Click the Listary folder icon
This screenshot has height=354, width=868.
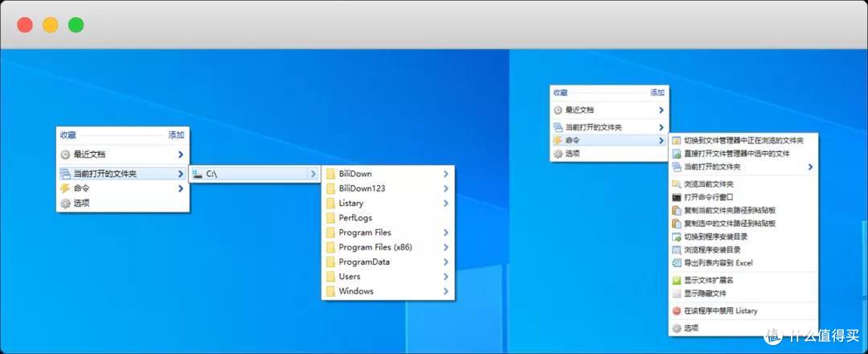(330, 204)
